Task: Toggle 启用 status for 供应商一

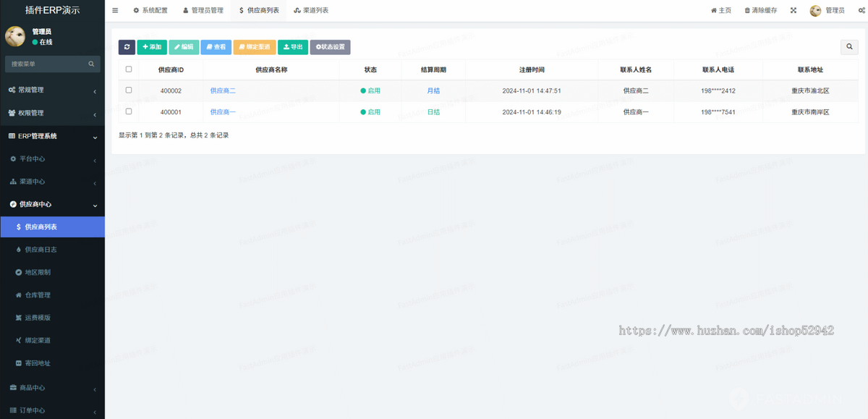Action: coord(370,112)
